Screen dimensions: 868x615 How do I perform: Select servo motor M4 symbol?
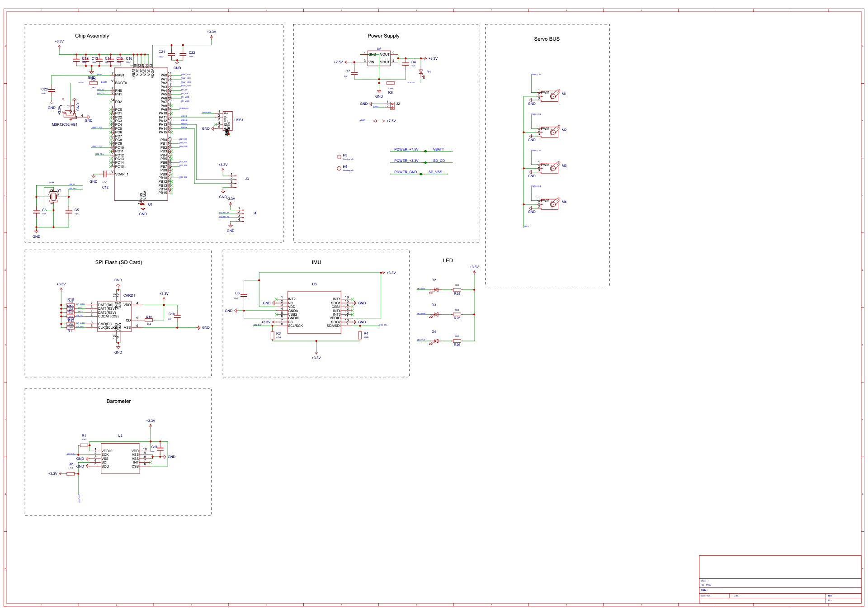click(551, 203)
